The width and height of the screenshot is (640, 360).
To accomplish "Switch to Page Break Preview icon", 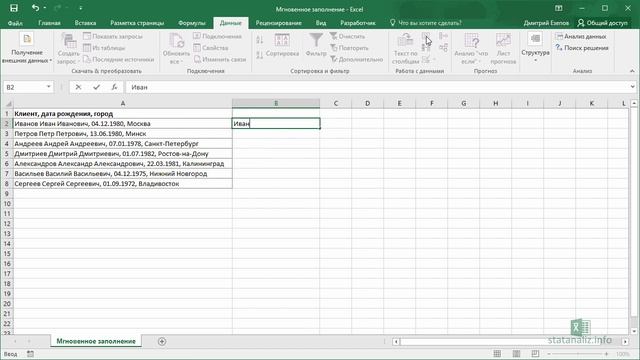I will pos(535,353).
